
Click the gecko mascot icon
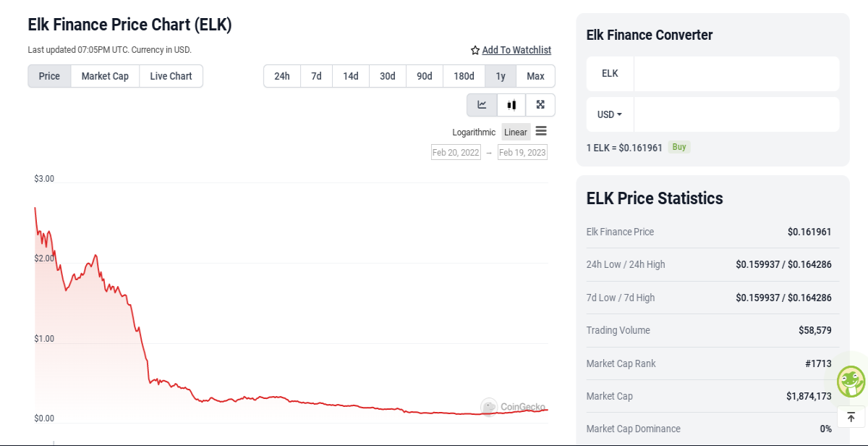click(851, 381)
